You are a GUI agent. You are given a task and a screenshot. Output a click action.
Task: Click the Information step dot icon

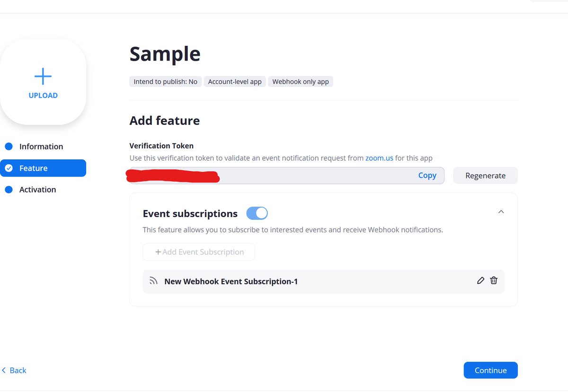(9, 147)
